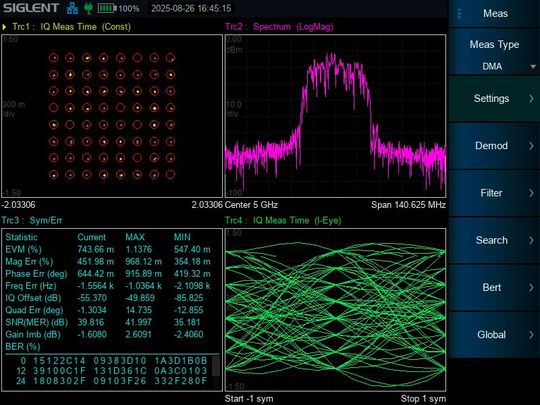540x405 pixels.
Task: Click symbol data 332F280F in row 24
Action: [x=181, y=381]
